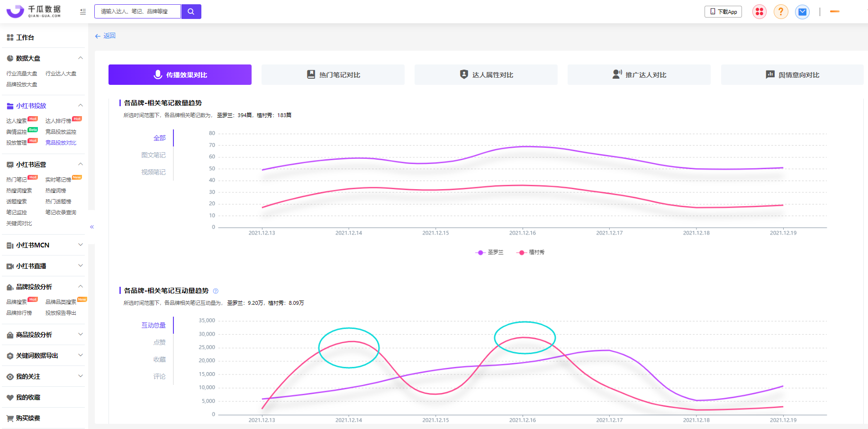Open 投放报告导出 sidebar link

(61, 313)
